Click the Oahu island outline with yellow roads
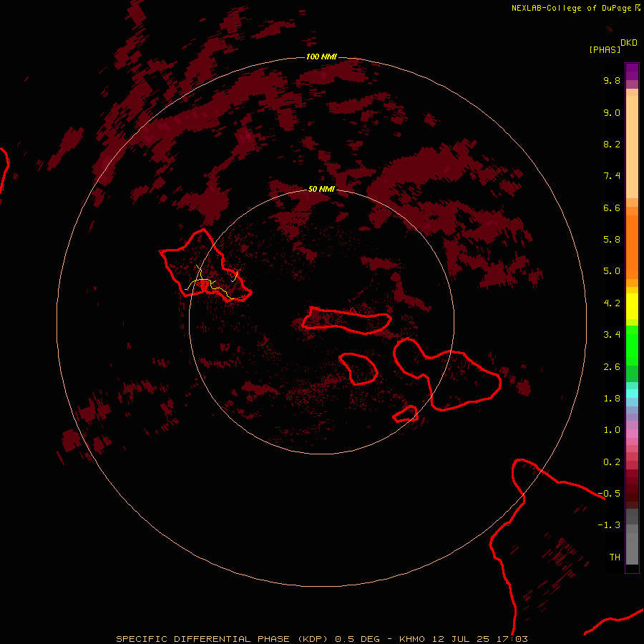This screenshot has height=644, width=644. tap(205, 266)
